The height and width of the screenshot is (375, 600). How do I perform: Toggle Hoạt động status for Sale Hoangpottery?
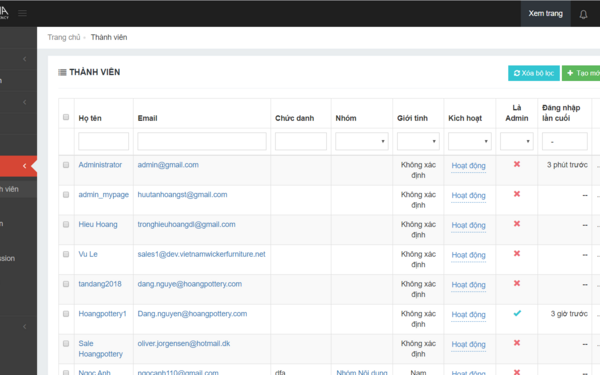468,344
